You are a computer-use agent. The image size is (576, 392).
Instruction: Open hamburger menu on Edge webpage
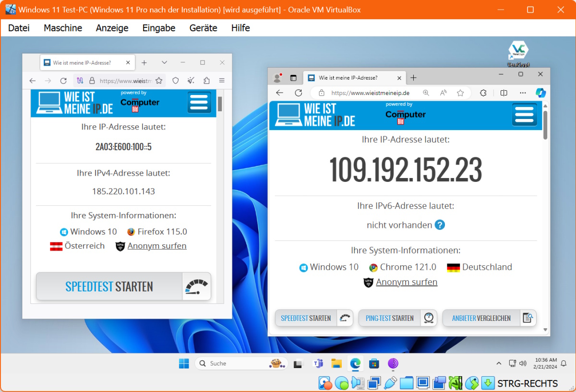[524, 114]
